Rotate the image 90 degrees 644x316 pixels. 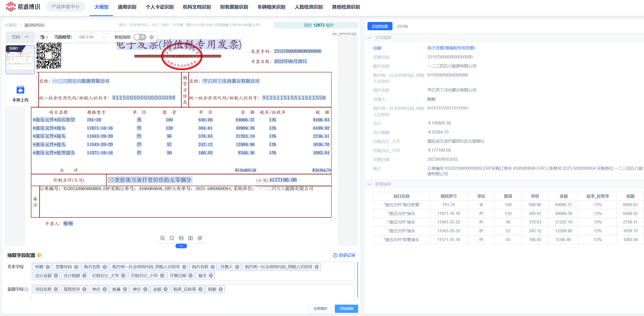200,238
